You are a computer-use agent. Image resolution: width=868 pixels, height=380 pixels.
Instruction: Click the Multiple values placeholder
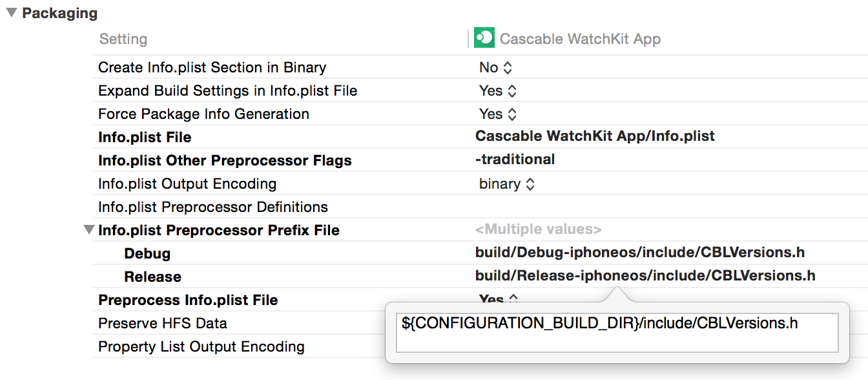point(538,229)
